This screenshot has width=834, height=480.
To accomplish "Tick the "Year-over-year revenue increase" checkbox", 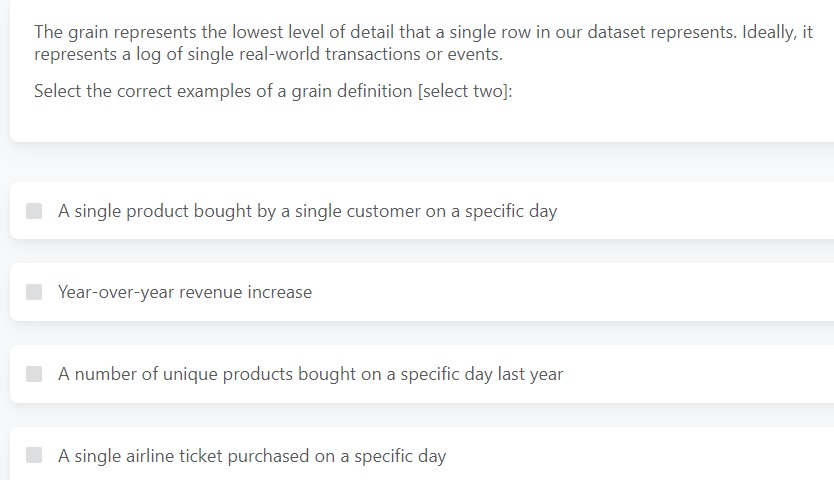I will (x=34, y=292).
